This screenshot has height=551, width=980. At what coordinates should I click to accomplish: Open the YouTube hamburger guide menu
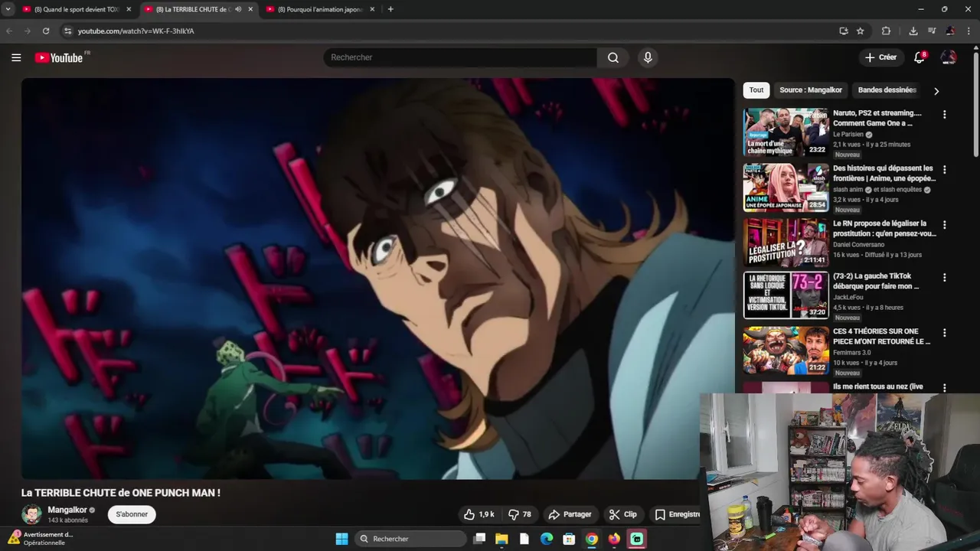16,57
